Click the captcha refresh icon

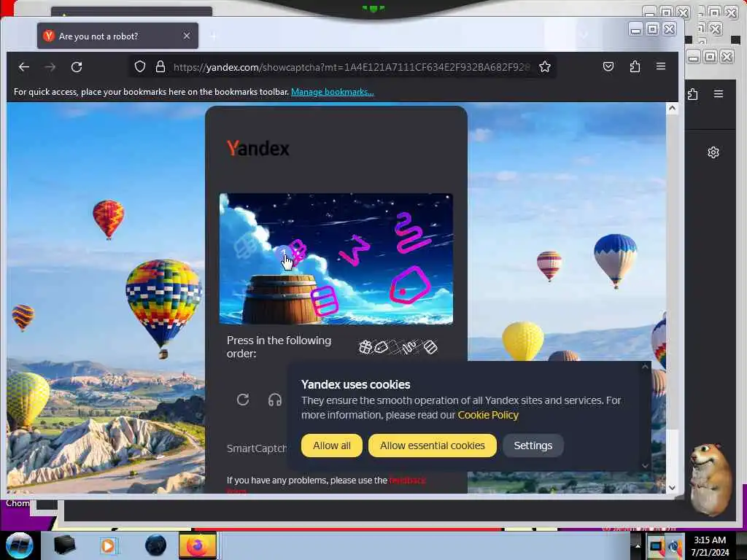pos(243,400)
